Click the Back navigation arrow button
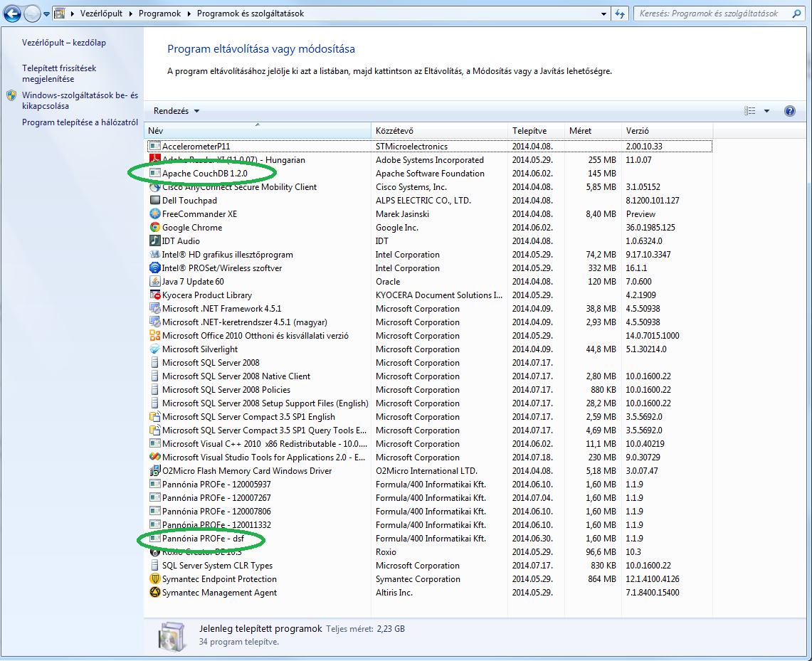The height and width of the screenshot is (661, 812). 12,14
